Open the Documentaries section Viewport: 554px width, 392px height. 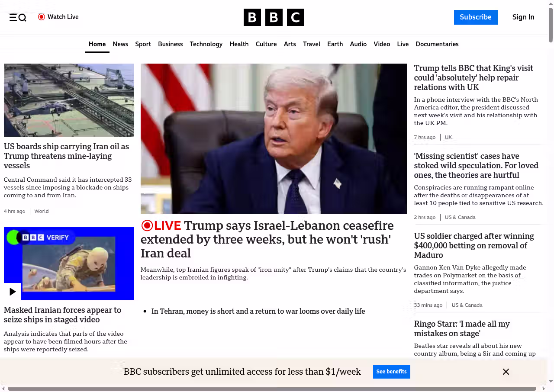pos(437,44)
